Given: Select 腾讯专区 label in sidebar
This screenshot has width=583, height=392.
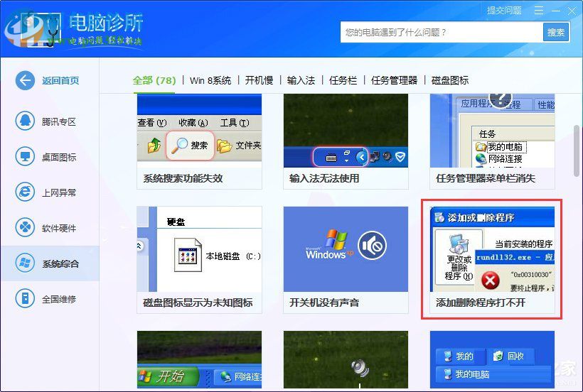Looking at the screenshot, I should [59, 121].
